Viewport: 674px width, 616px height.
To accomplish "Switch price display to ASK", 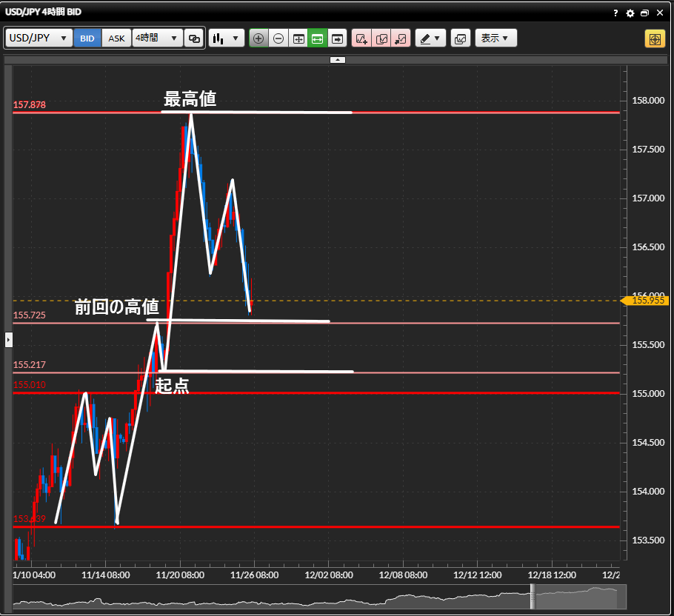I will point(116,38).
